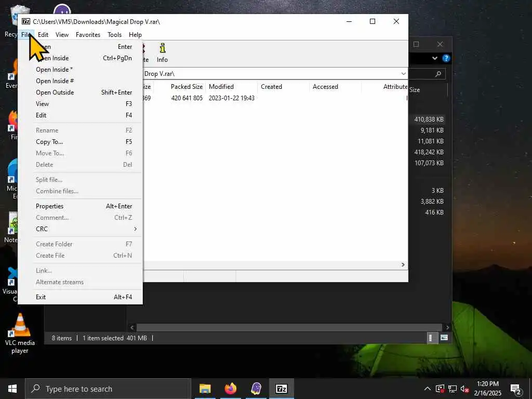Sort by the Modified column header
The image size is (532, 399).
(x=221, y=87)
